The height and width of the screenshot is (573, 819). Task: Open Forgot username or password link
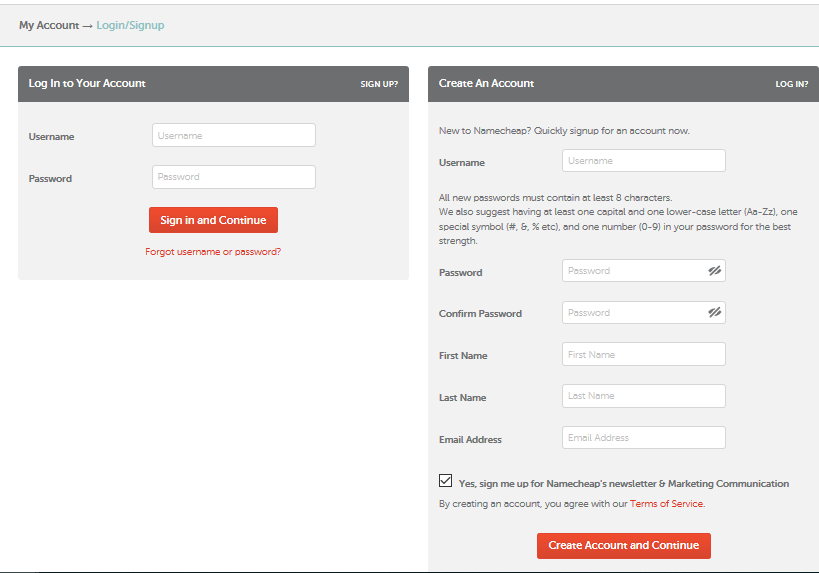click(x=213, y=252)
